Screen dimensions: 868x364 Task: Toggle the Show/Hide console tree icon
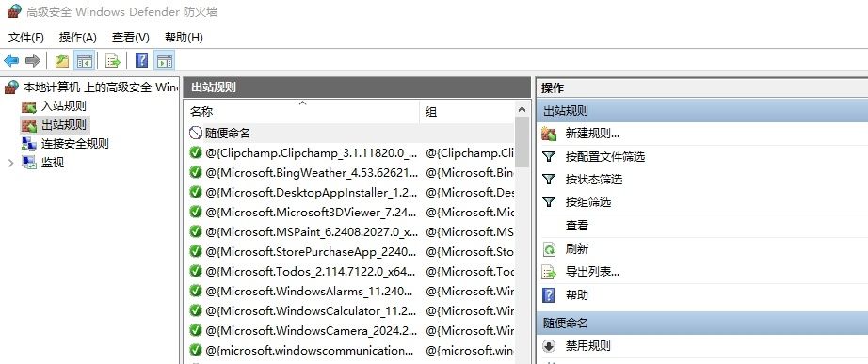(84, 60)
